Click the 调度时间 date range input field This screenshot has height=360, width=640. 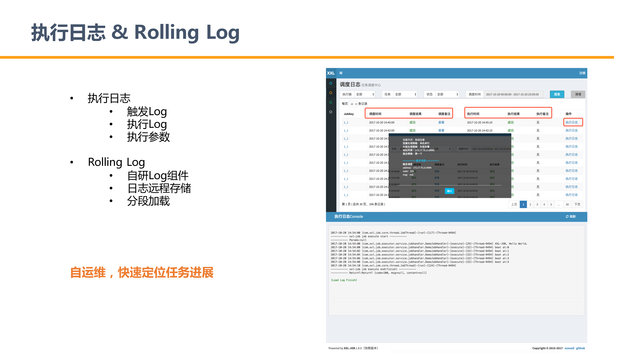(x=514, y=94)
